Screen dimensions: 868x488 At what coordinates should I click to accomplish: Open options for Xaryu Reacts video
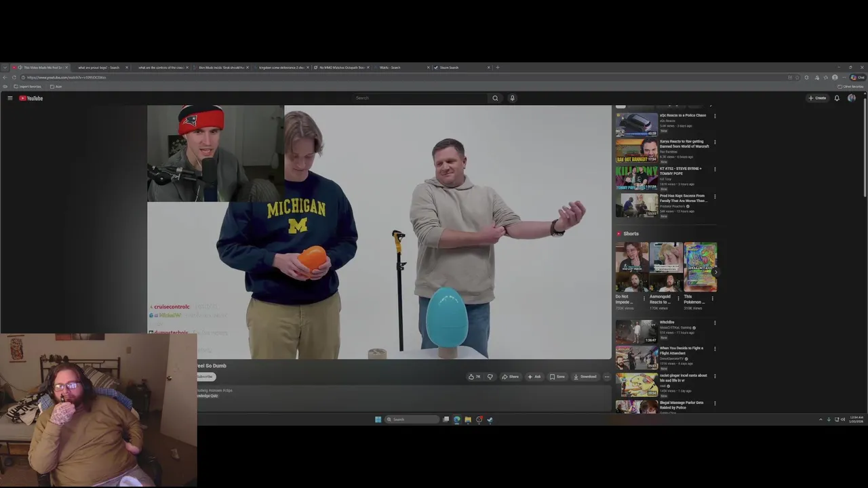click(715, 142)
